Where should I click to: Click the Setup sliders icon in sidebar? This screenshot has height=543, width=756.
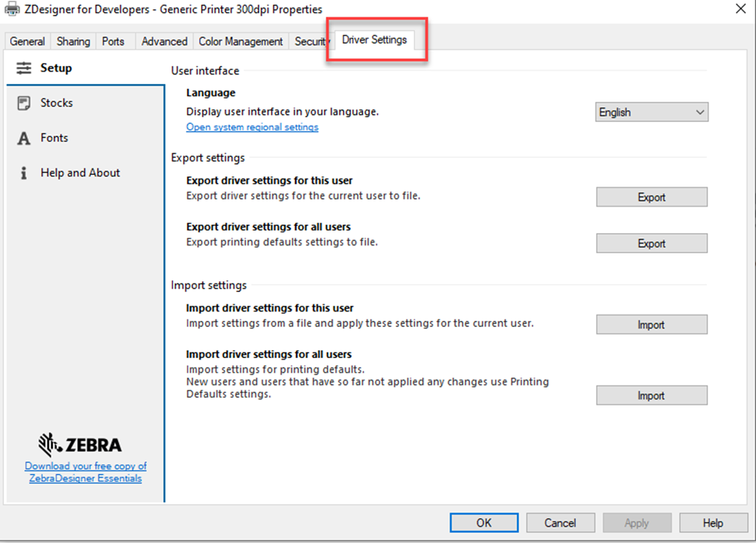[x=24, y=68]
